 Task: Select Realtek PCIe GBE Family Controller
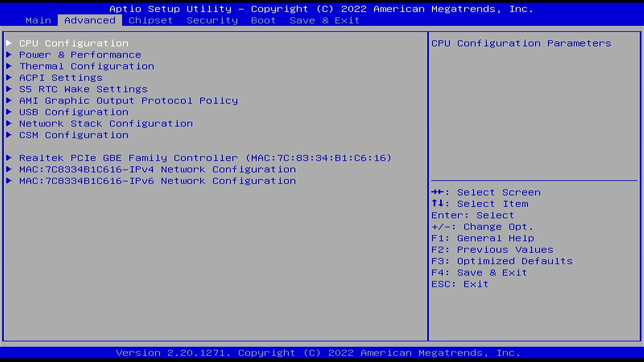[x=205, y=158]
